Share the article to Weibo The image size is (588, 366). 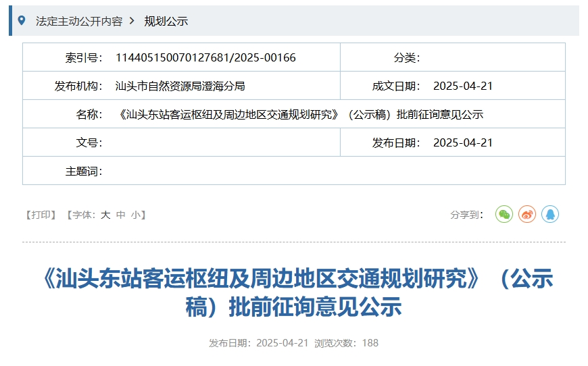[527, 215]
